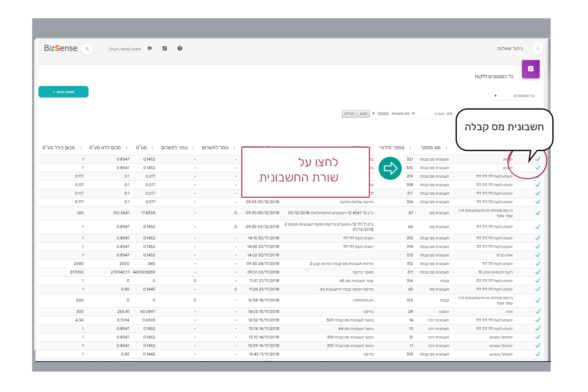This screenshot has width=588, height=392.
Task: Open the מיון תאריך sort dropdown
Action: (x=427, y=114)
